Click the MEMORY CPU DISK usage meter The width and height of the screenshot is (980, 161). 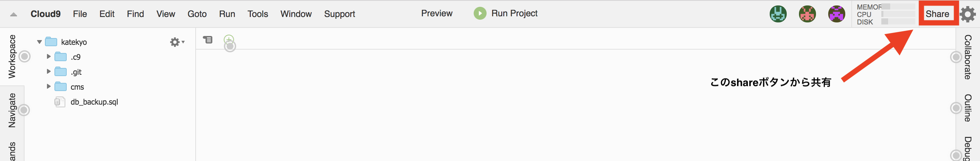886,14
